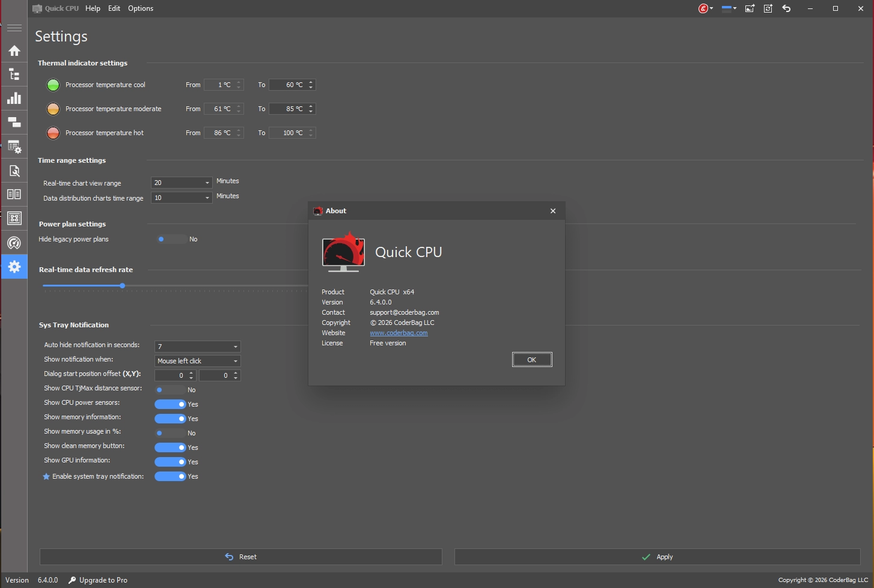Enable Show memory usage in % toggle

click(171, 433)
